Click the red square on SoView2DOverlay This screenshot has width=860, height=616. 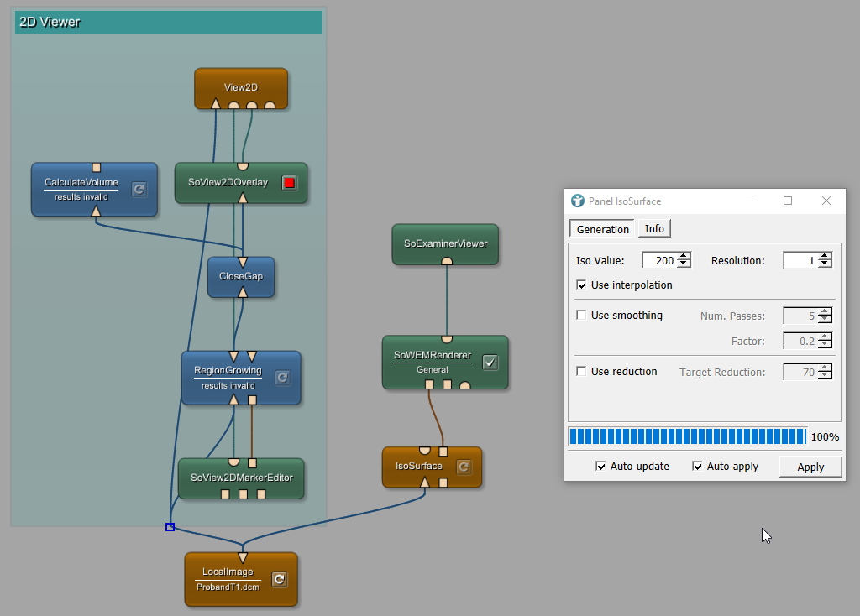289,182
